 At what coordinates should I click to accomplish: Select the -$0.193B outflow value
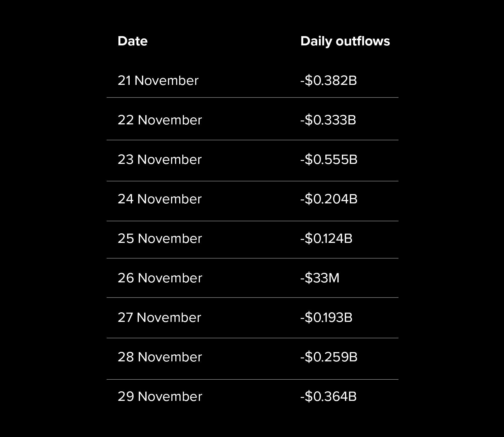[326, 318]
